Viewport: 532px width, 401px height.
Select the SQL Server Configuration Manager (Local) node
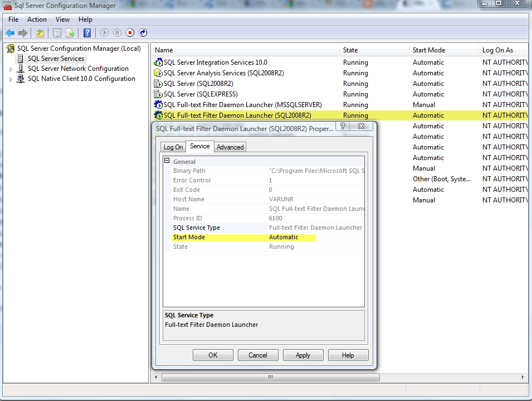click(79, 49)
